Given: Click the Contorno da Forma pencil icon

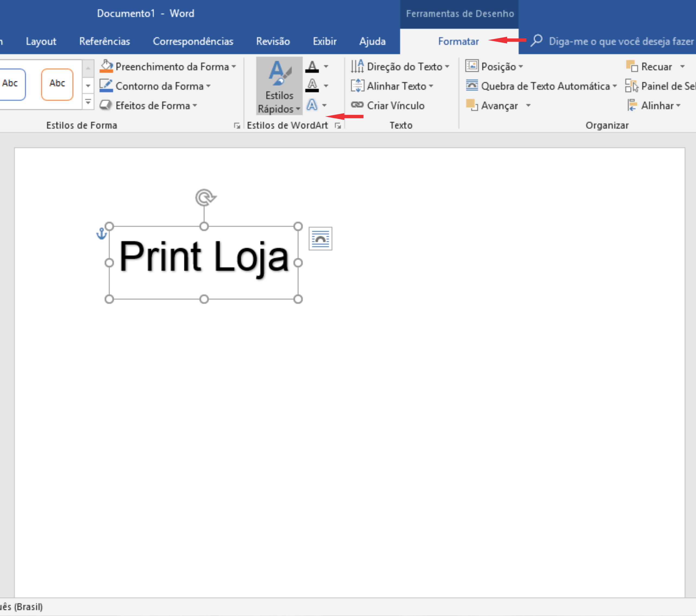Looking at the screenshot, I should pos(106,86).
